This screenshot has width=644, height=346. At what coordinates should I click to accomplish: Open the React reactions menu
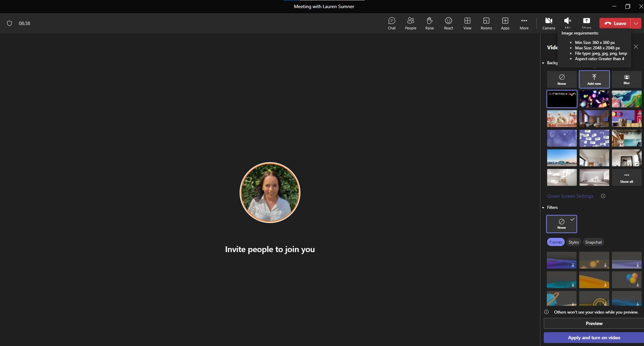click(x=448, y=23)
